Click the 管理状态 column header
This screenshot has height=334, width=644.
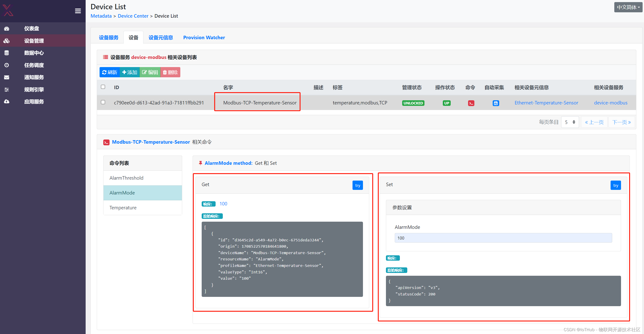tap(411, 88)
